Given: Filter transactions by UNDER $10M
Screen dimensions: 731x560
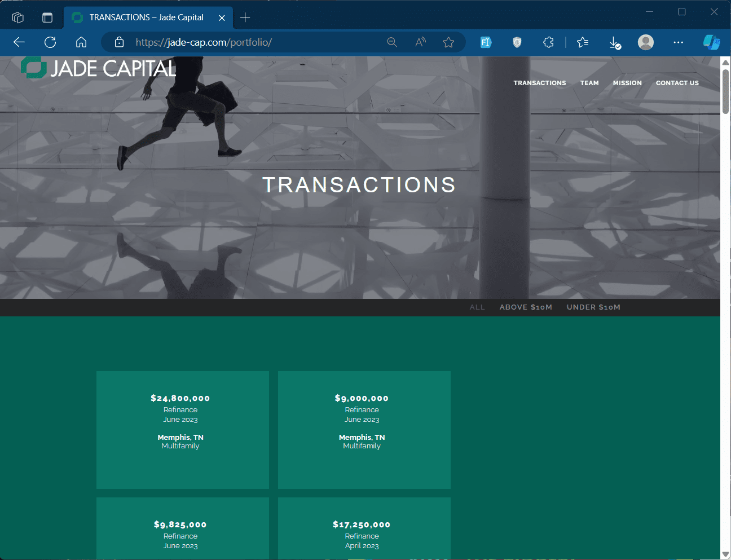Looking at the screenshot, I should [593, 307].
